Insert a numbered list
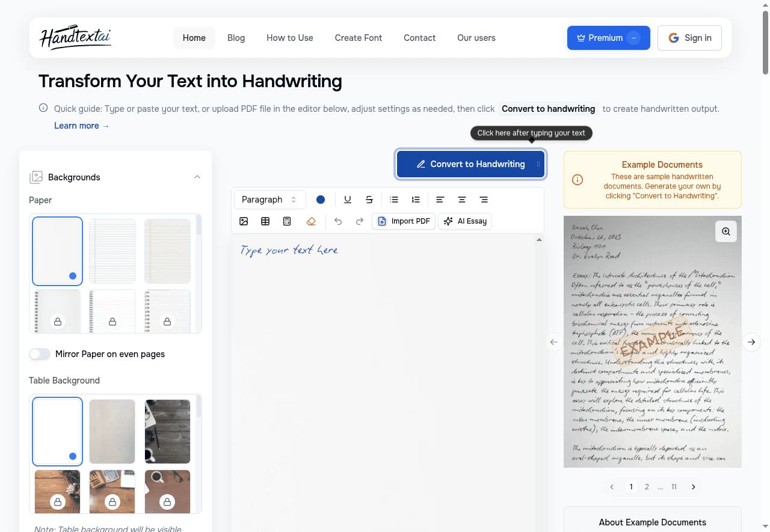This screenshot has height=532, width=770. point(416,200)
